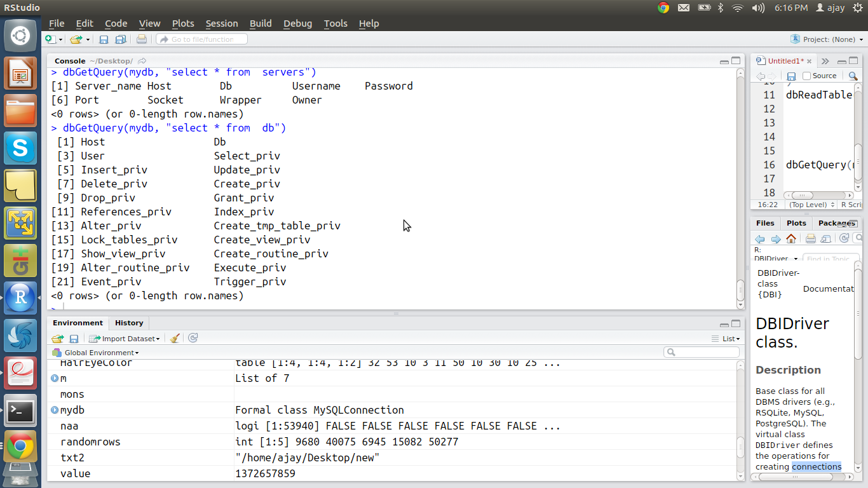Click the Untitled1 source tab
The image size is (868, 488).
click(785, 61)
